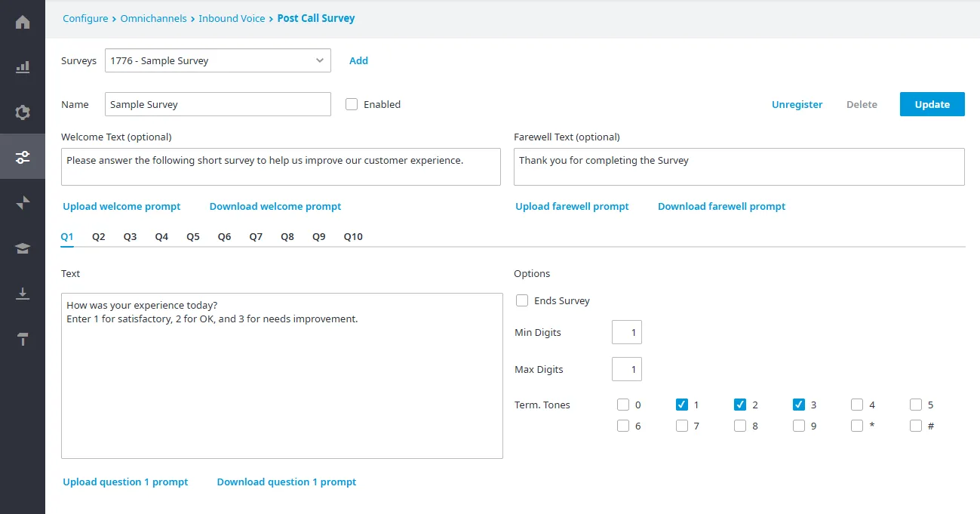Focus the Max Digits field

coord(627,369)
